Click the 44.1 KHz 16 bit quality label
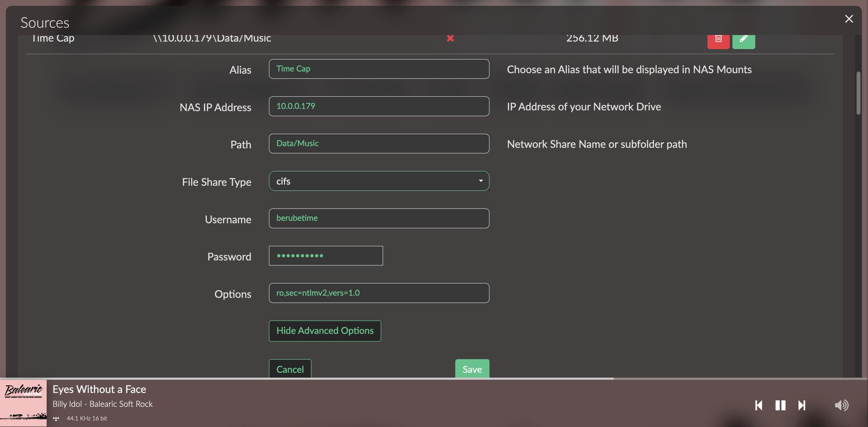 [x=87, y=418]
